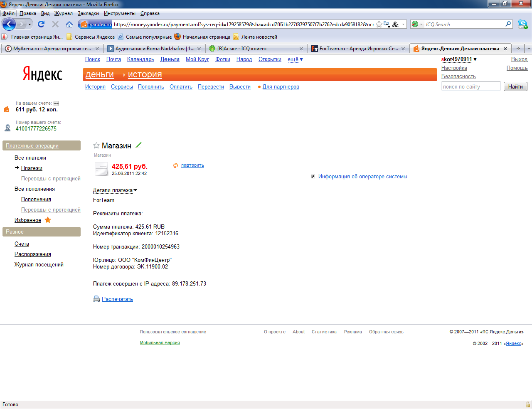The image size is (532, 409).
Task: Go back with the browser Back arrow
Action: coord(9,24)
